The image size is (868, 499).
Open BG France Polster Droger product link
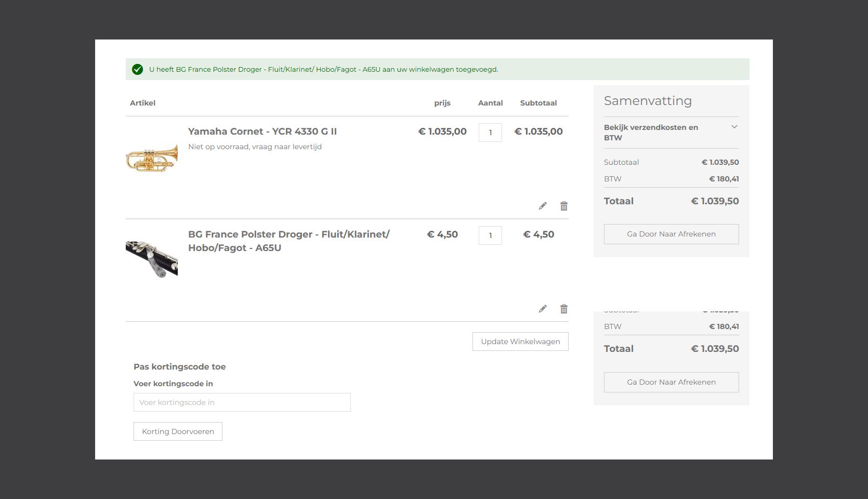click(x=289, y=241)
